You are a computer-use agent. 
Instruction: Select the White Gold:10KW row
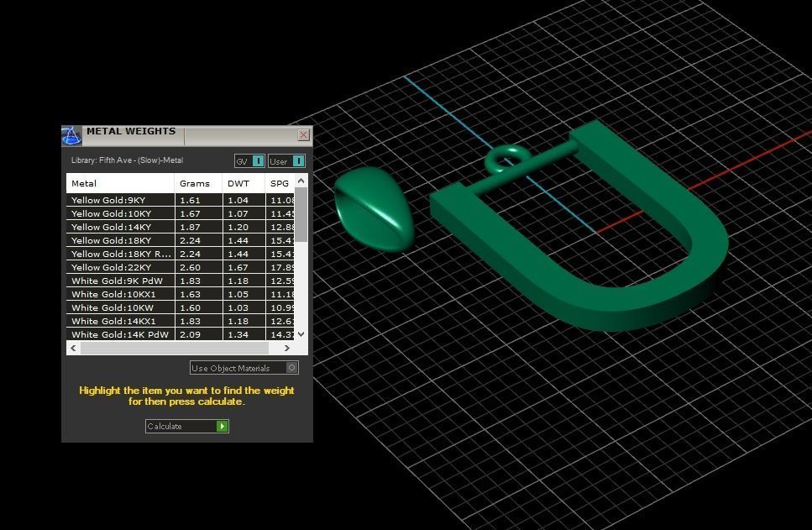(181, 307)
